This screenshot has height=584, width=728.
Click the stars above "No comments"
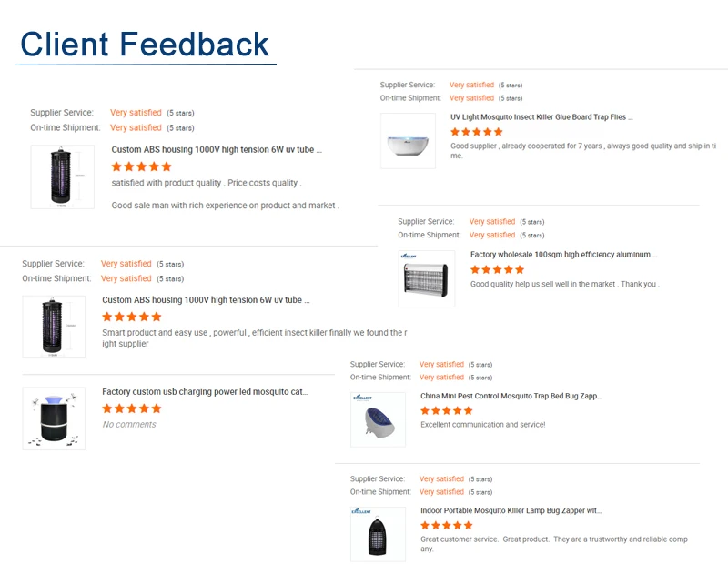pos(132,408)
